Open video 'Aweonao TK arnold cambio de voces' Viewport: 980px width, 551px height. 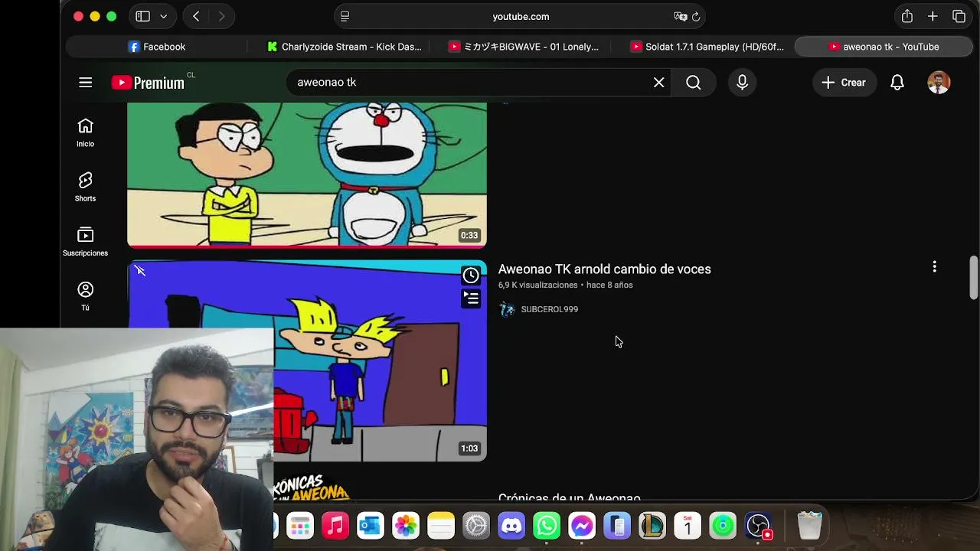[x=604, y=269]
